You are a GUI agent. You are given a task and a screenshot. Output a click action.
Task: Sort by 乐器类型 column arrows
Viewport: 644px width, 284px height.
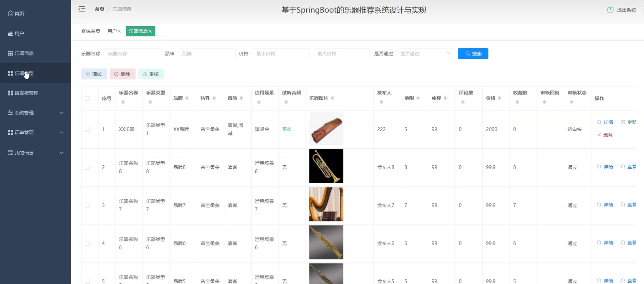[150, 102]
